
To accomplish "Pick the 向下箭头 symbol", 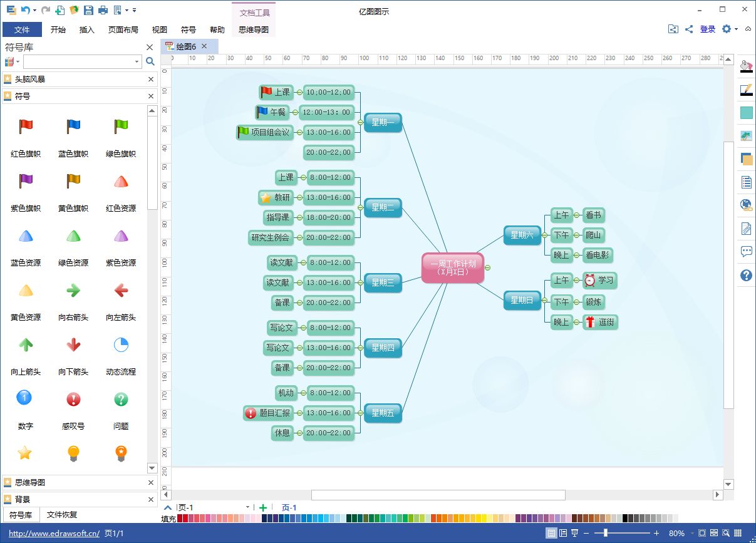I will (x=73, y=345).
